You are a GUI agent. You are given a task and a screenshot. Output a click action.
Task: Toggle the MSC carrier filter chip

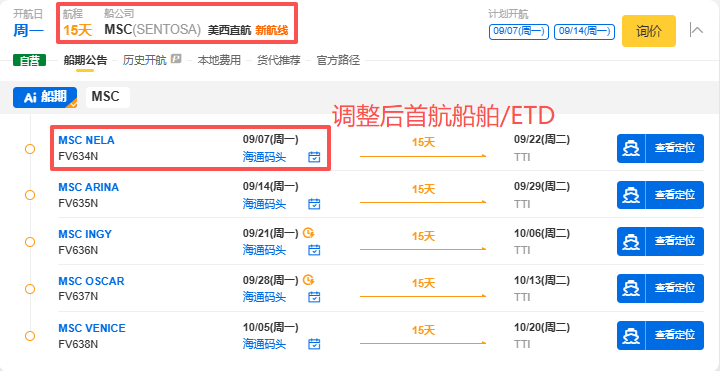[108, 97]
